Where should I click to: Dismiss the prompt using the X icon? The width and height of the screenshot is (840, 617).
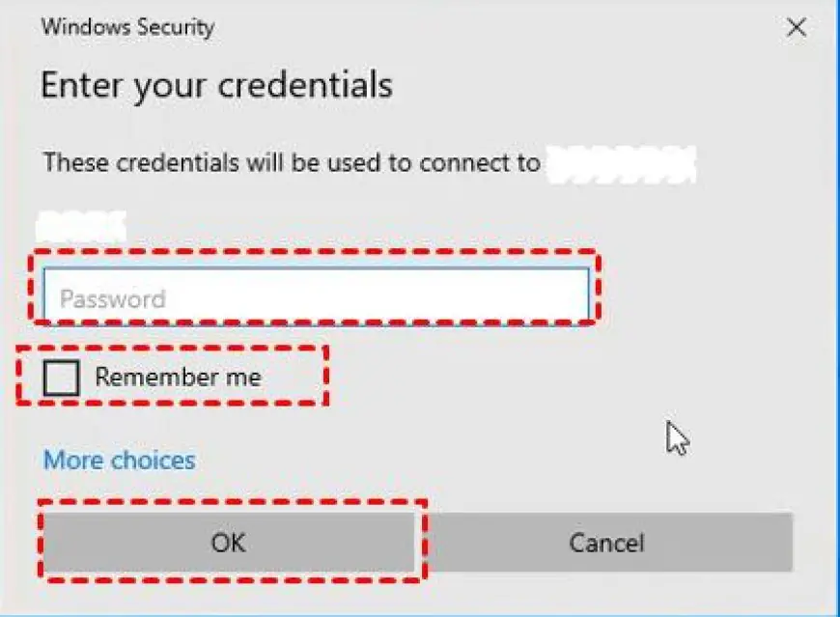(x=797, y=27)
